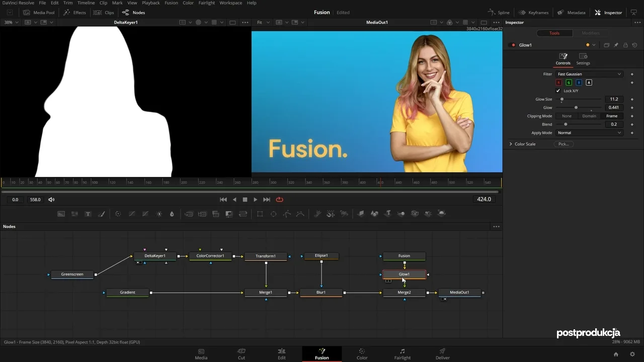Image resolution: width=644 pixels, height=362 pixels.
Task: Switch to the Edit page
Action: [282, 354]
